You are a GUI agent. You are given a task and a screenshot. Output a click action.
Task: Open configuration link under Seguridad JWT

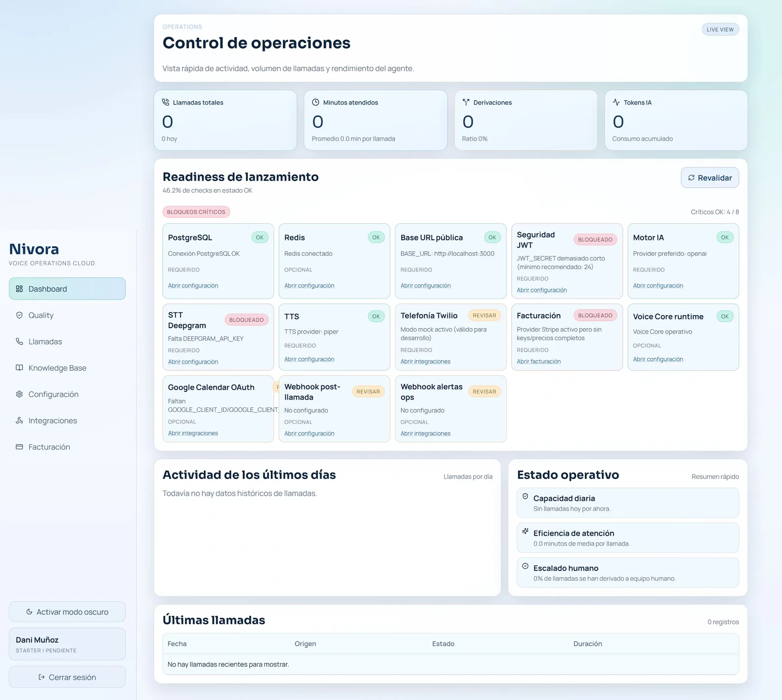click(x=542, y=290)
